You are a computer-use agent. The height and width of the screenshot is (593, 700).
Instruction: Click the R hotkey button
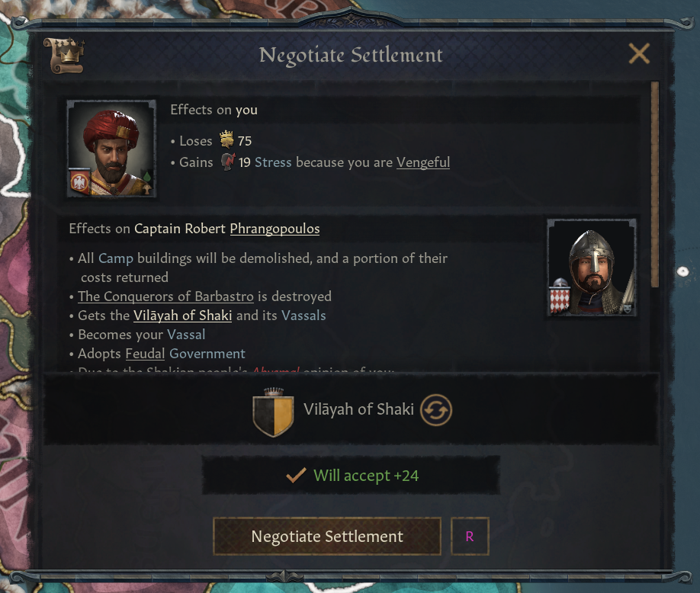tap(469, 537)
